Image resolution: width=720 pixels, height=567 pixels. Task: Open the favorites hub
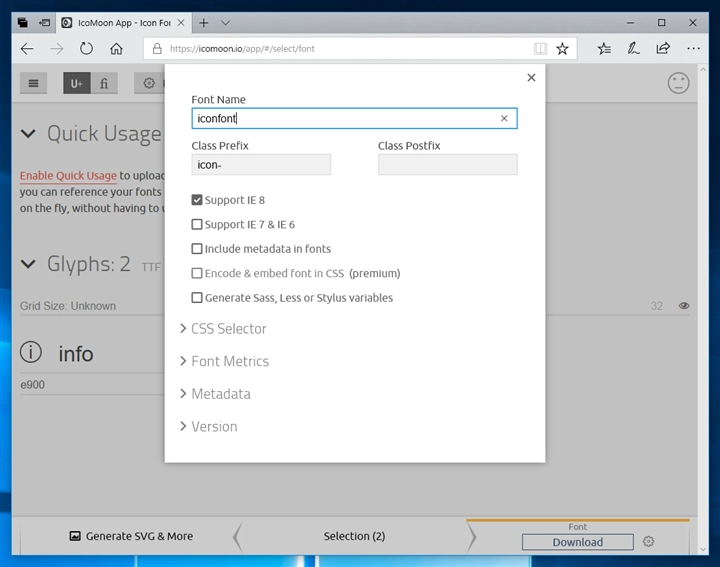(604, 49)
